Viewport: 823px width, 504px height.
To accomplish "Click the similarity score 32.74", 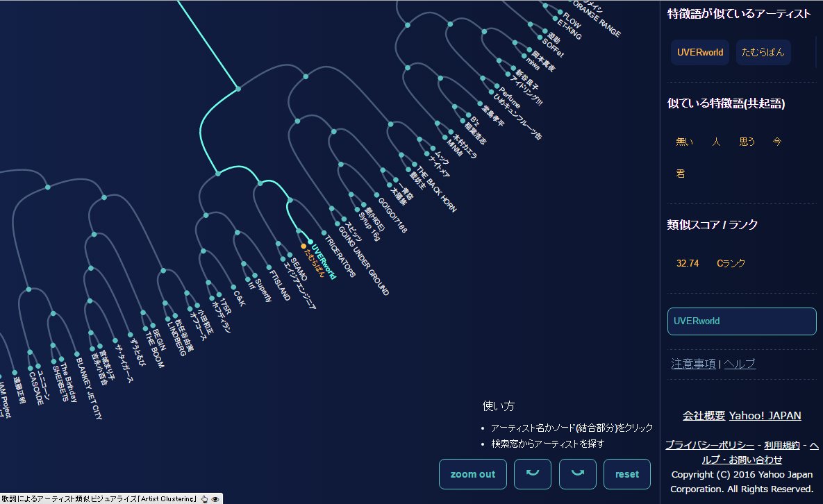I will coord(688,263).
